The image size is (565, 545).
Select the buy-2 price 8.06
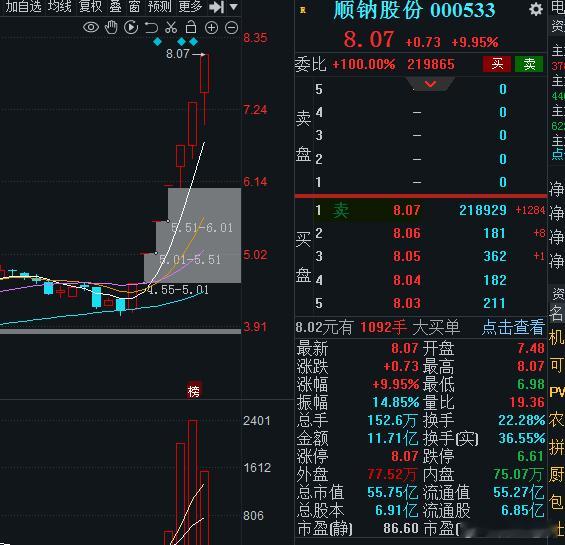(406, 233)
